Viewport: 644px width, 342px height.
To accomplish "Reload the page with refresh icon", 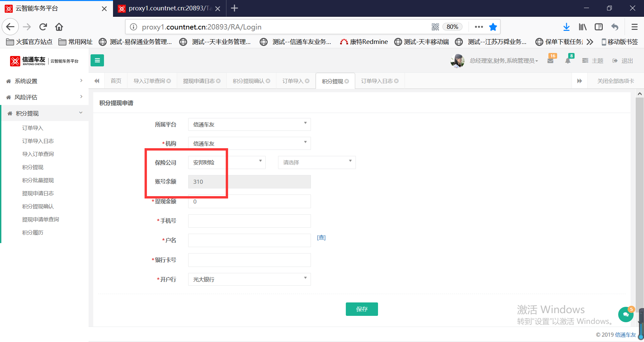I will point(43,27).
